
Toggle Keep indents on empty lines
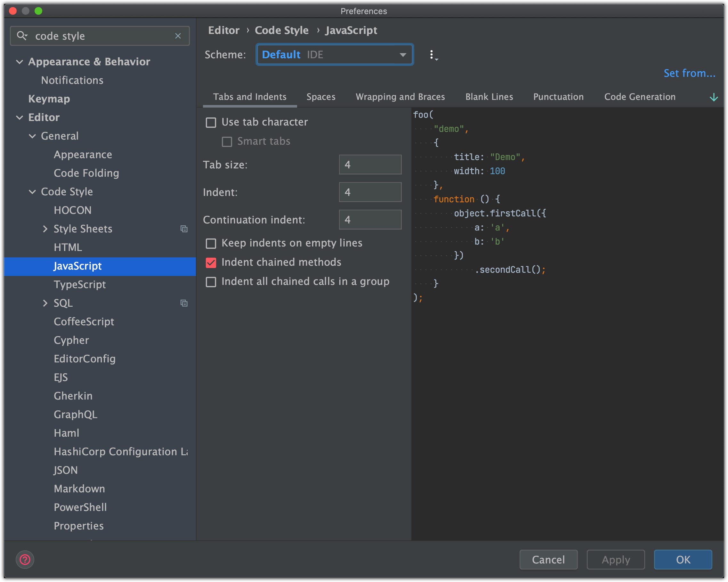[x=211, y=243]
